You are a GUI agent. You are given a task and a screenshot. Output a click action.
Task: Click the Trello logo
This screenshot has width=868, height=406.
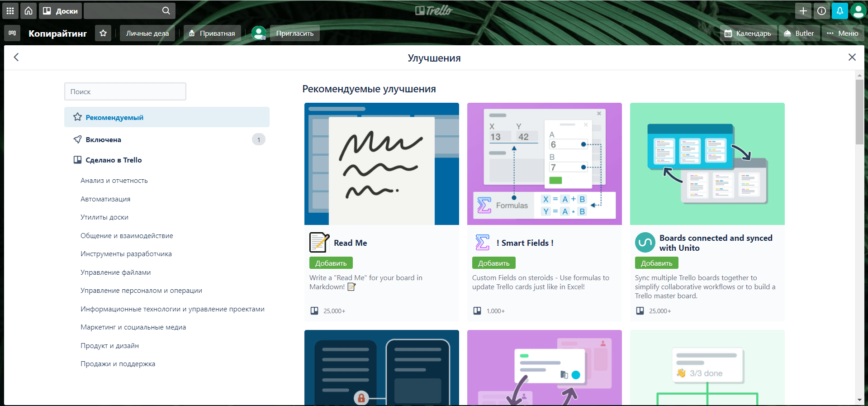point(434,10)
